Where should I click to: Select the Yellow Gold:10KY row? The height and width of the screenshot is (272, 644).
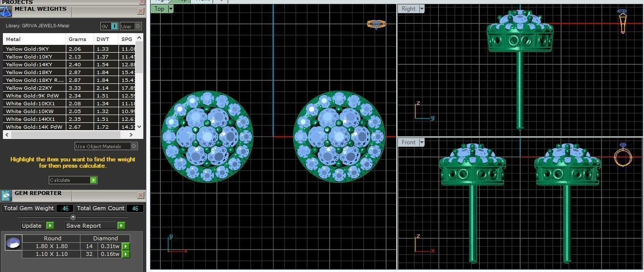click(x=69, y=57)
